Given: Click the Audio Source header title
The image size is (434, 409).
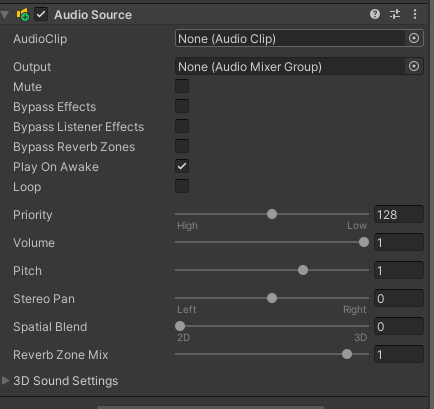Looking at the screenshot, I should coord(93,15).
